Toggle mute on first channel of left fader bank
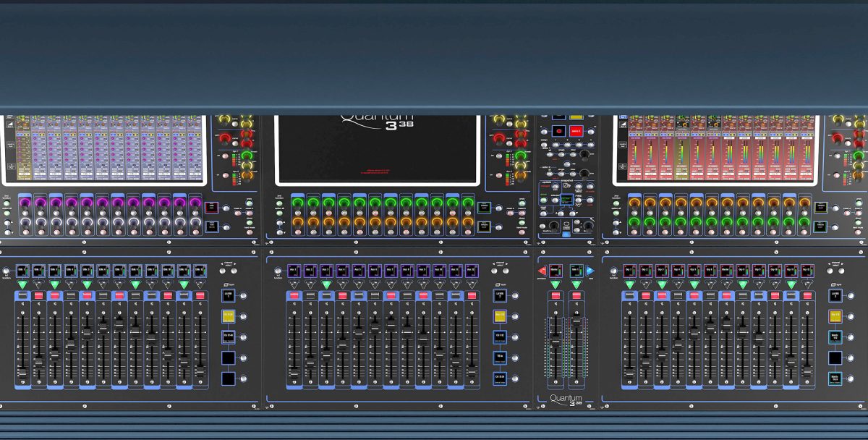The width and height of the screenshot is (868, 440). pyautogui.click(x=22, y=296)
